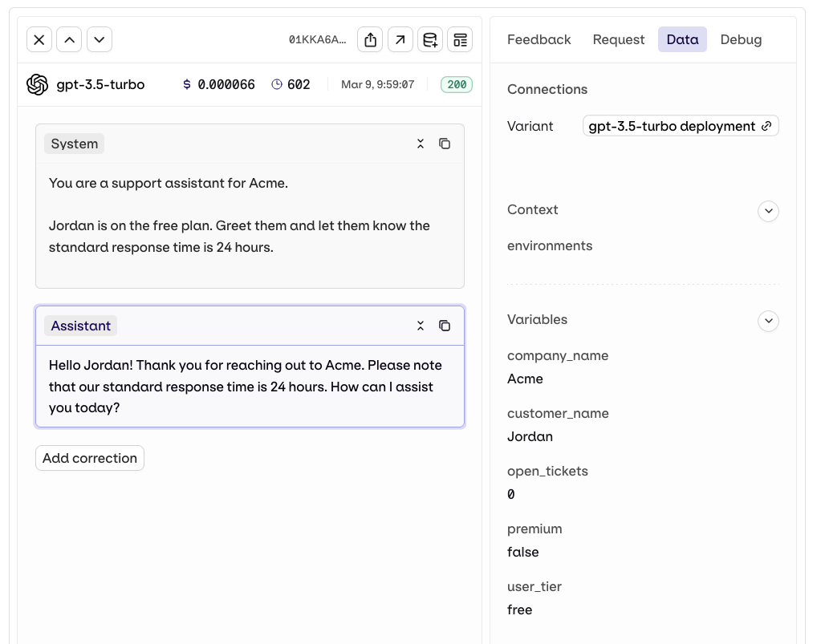817x644 pixels.
Task: Copy the Assistant message text
Action: pos(445,326)
